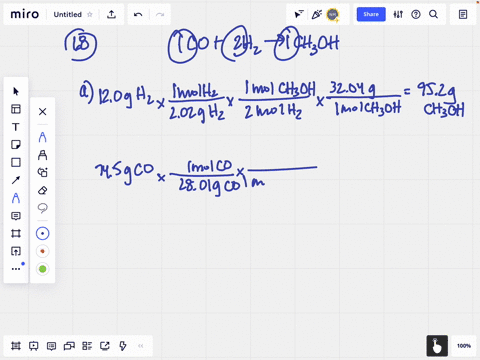The height and width of the screenshot is (360, 480).
Task: Click the miro logo
Action: (x=25, y=14)
